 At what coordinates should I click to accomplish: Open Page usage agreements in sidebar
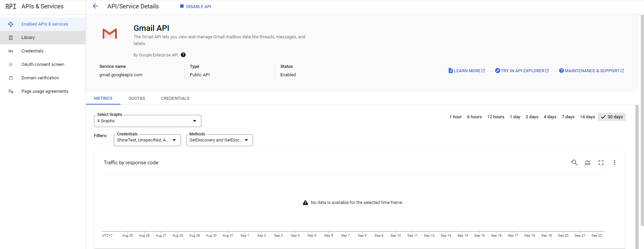point(43,91)
